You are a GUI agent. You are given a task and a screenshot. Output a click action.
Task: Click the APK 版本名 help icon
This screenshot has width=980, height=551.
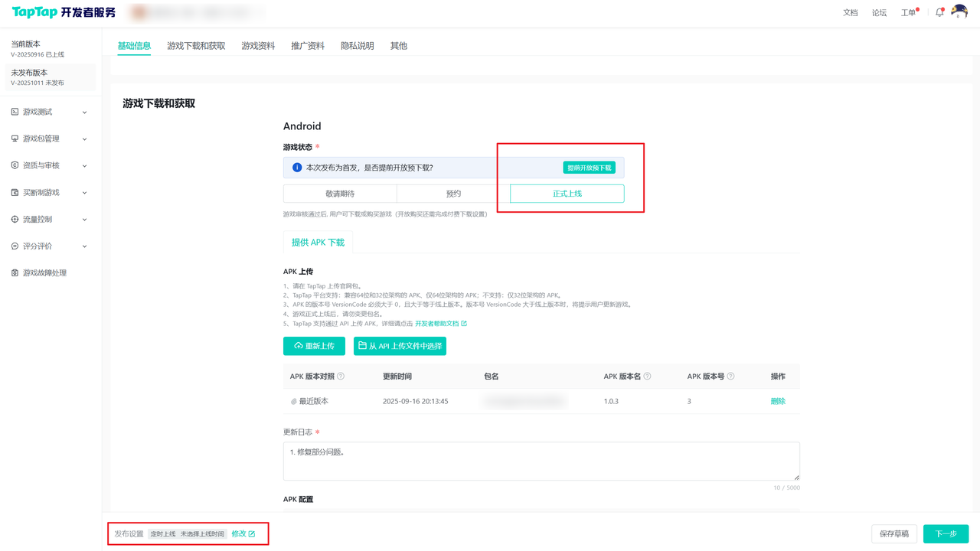[x=648, y=377]
